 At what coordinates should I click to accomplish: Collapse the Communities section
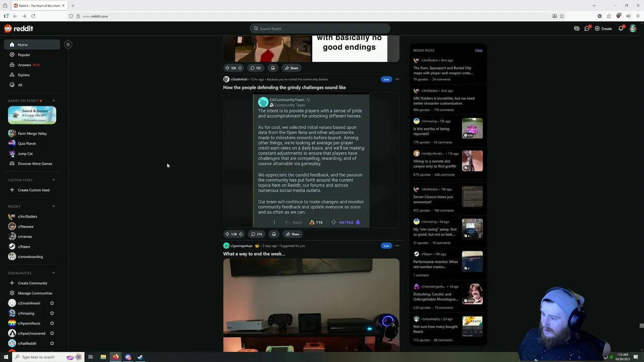(x=53, y=273)
